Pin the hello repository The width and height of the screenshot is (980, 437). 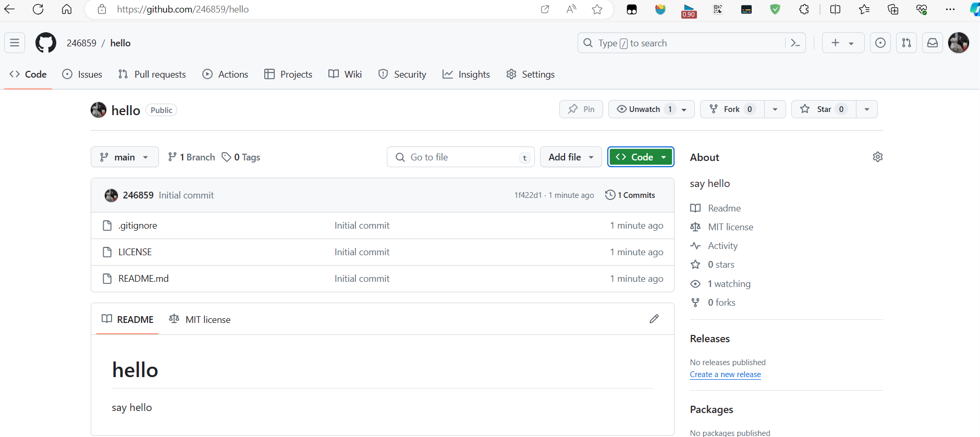point(581,109)
